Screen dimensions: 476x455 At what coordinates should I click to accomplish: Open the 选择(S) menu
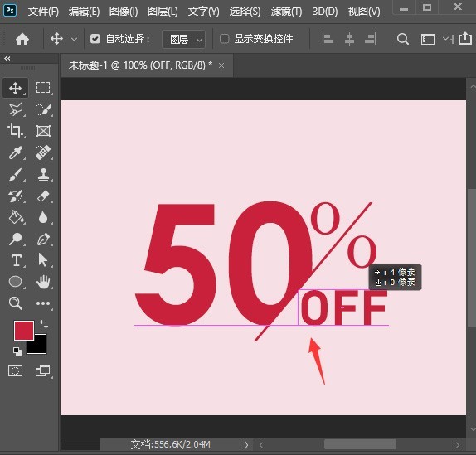(245, 12)
